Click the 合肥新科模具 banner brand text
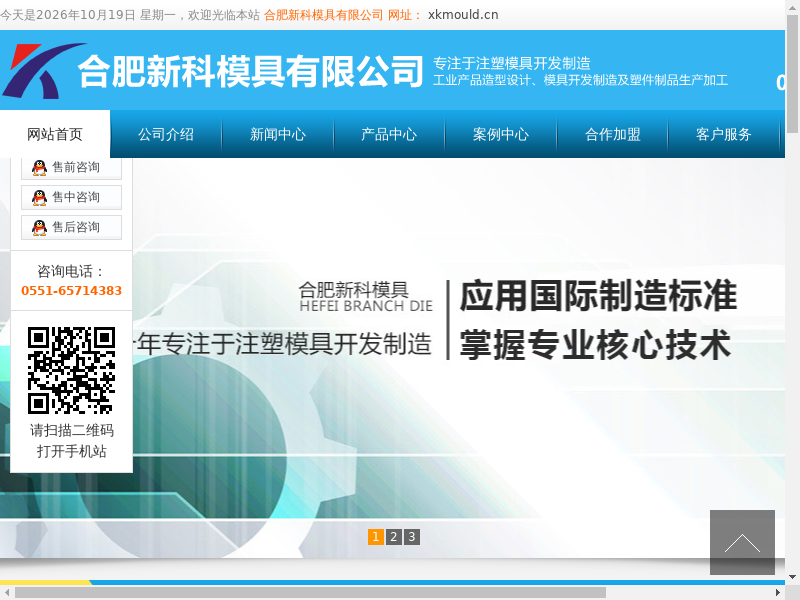Viewport: 800px width, 600px height. [x=354, y=290]
